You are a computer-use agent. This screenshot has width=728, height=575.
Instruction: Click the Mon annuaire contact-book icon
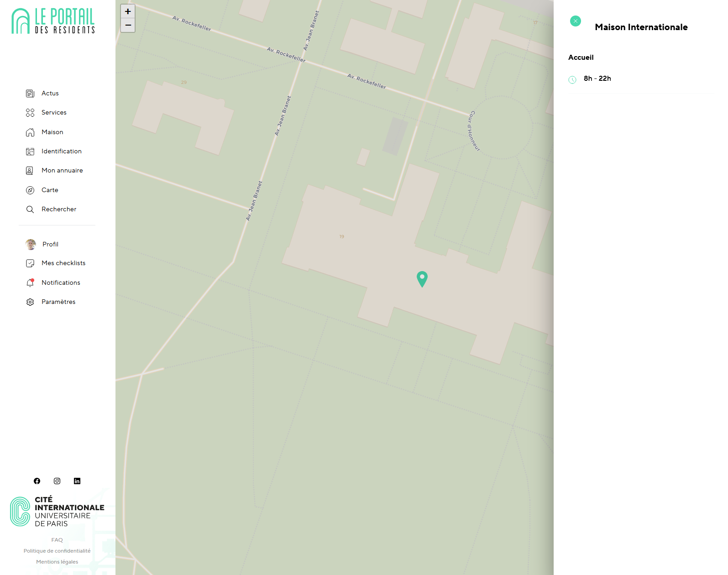[x=30, y=171]
